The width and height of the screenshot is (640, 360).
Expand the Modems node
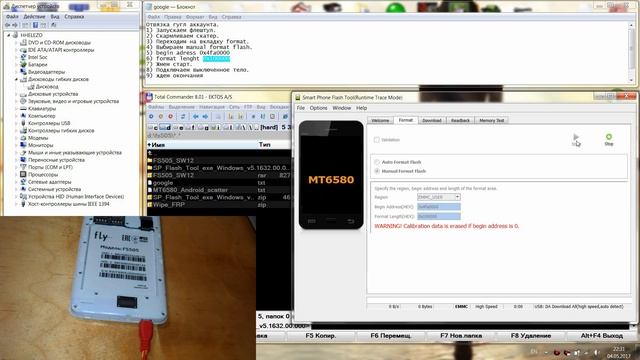tap(16, 138)
